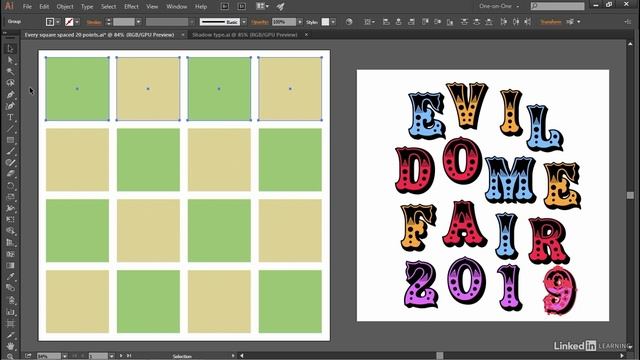Open the stroke color dropdown arrow

click(x=77, y=22)
